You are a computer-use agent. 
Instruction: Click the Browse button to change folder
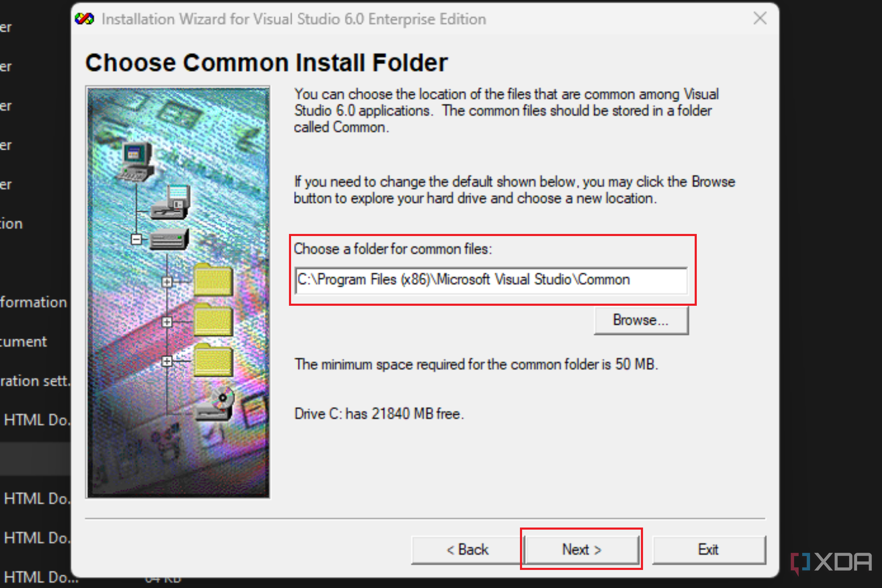pos(640,321)
